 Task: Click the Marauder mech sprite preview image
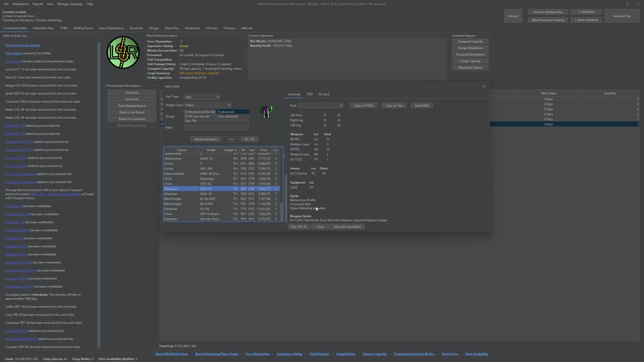click(x=266, y=111)
